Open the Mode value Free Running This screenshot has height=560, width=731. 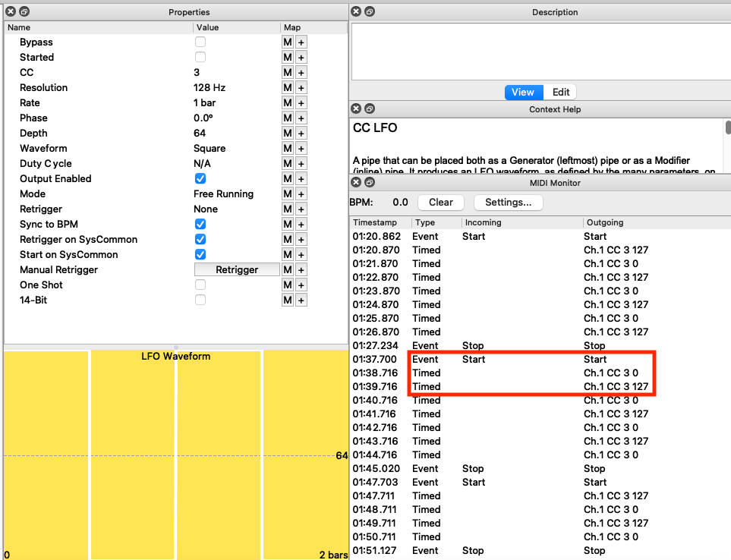(223, 193)
